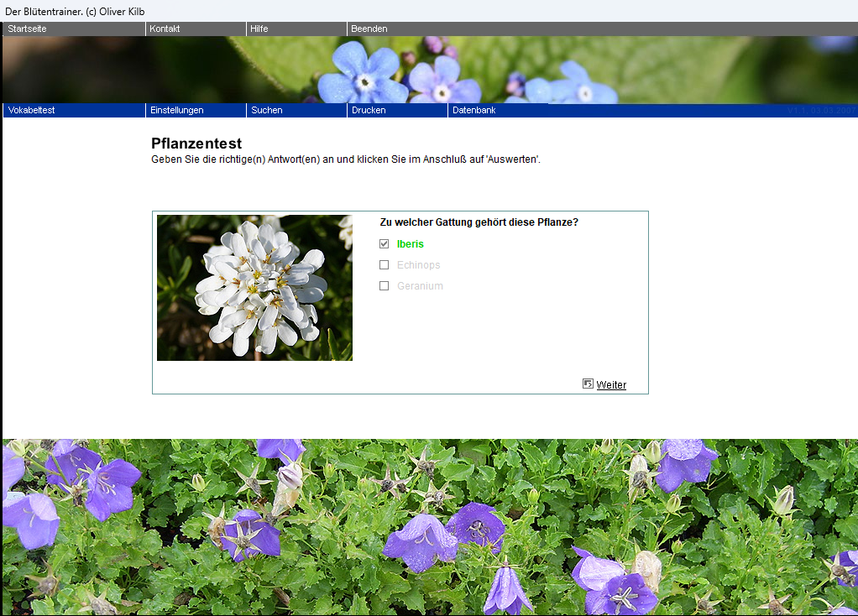This screenshot has height=616, width=858.
Task: Check the Echinops checkbox
Action: (x=385, y=265)
